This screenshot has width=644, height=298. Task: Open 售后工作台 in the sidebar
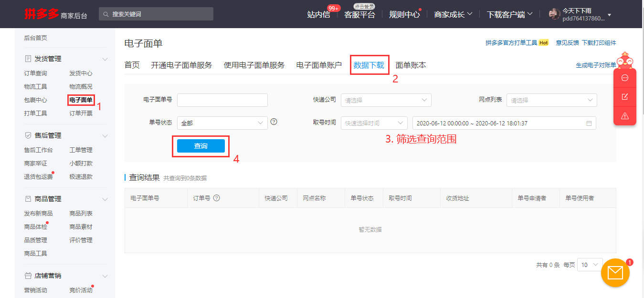tap(39, 150)
